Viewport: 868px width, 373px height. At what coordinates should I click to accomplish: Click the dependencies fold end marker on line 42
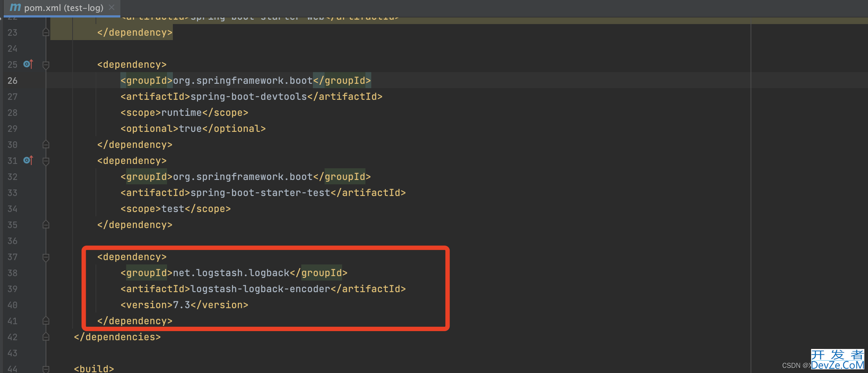click(x=46, y=337)
